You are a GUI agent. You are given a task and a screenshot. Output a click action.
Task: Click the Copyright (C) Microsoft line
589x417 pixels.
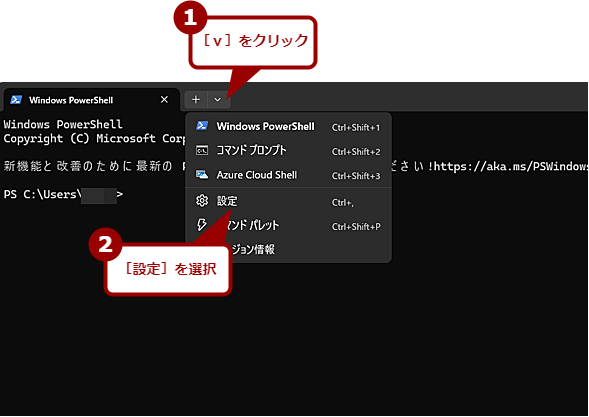pos(94,139)
